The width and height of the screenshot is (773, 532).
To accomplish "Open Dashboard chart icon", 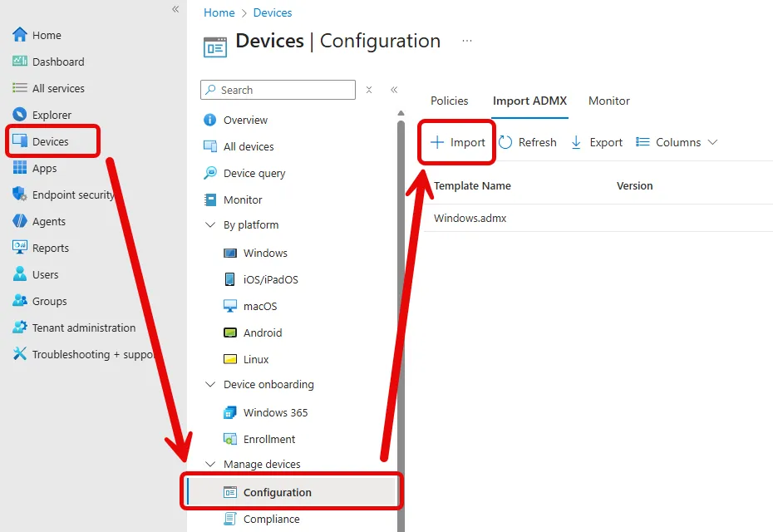I will point(20,62).
